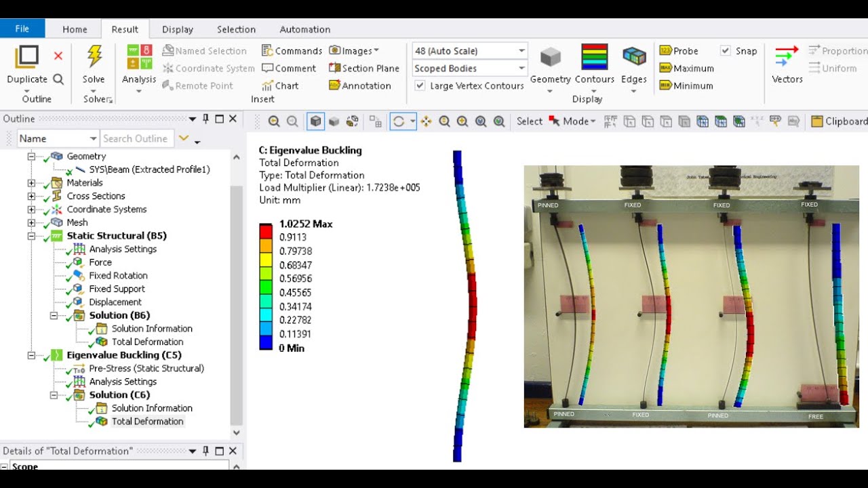Add an Annotation
This screenshot has height=488, width=868.
[x=360, y=86]
